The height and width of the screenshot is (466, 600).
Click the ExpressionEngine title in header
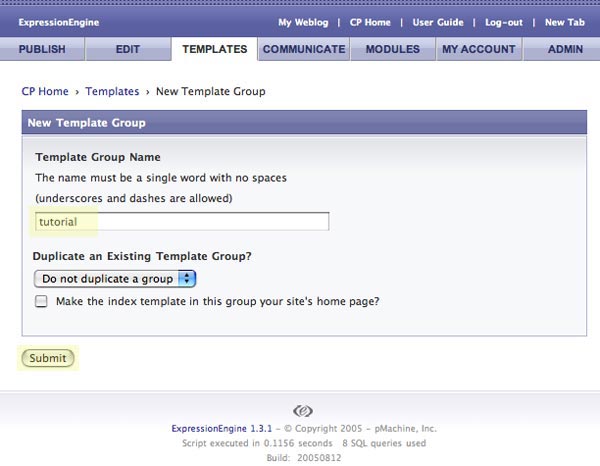coord(59,22)
